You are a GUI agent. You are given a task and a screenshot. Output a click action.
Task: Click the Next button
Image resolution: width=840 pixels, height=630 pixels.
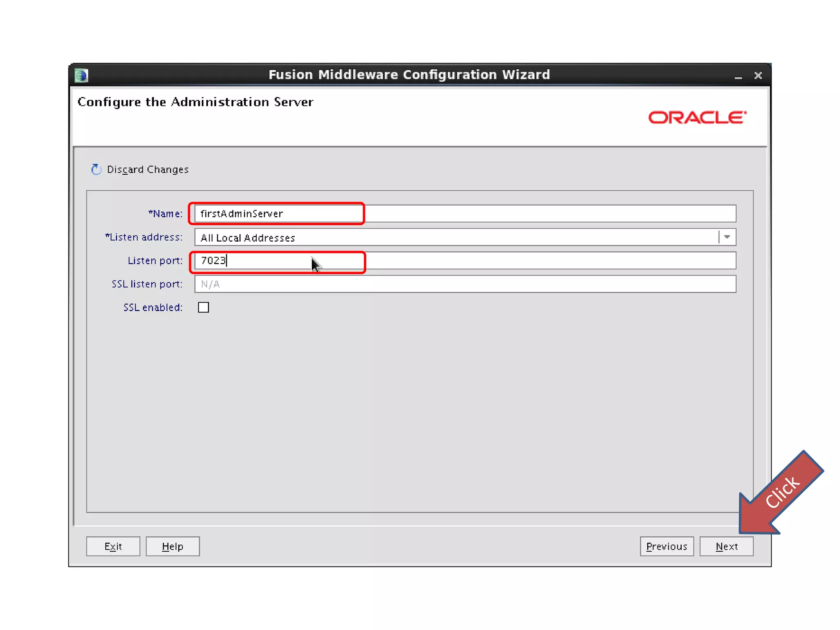click(726, 546)
